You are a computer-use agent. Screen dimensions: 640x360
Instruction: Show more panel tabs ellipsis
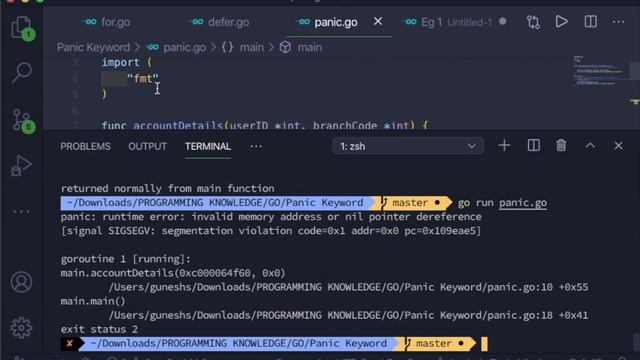pos(256,147)
